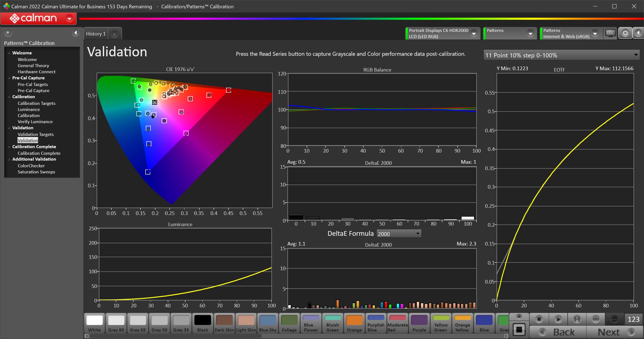Collapse the Welcome tree section

9,53
